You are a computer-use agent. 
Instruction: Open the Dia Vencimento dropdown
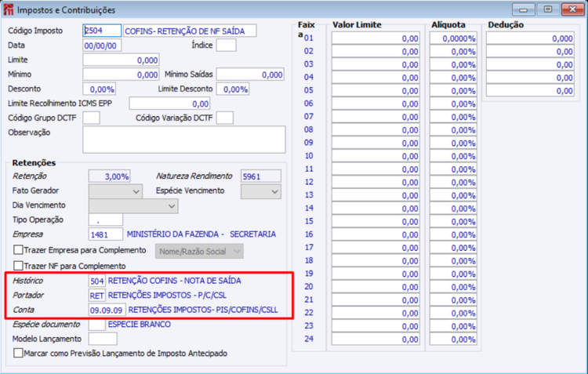[133, 206]
